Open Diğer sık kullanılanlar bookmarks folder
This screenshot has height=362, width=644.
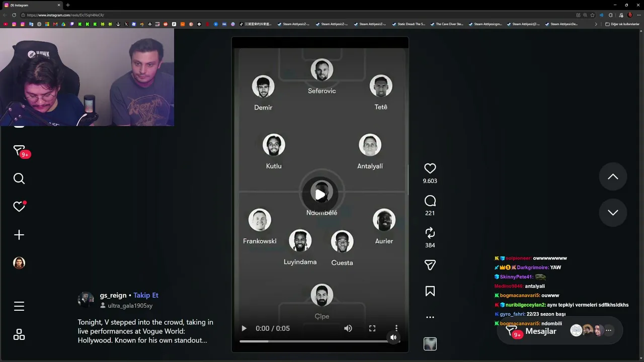click(622, 24)
